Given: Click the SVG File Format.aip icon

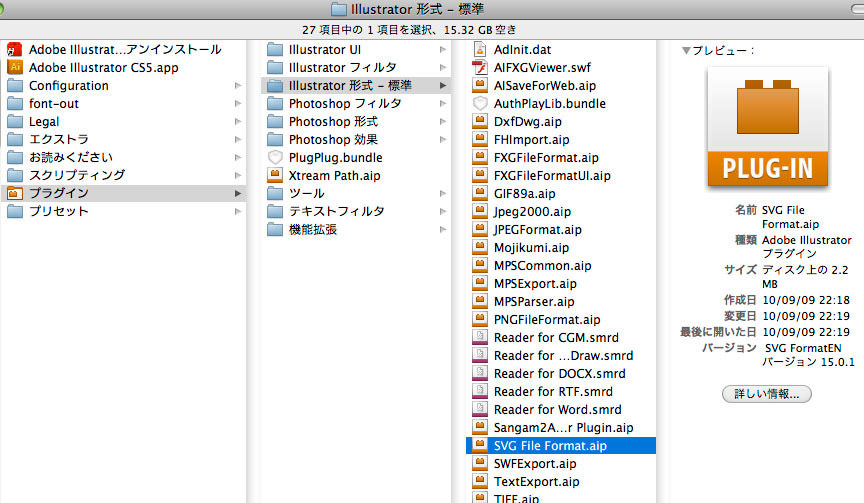Looking at the screenshot, I should (480, 445).
